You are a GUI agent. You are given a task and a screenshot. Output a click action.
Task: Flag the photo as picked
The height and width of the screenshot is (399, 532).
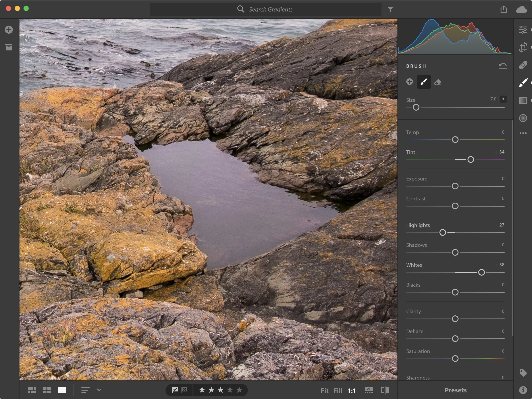pyautogui.click(x=175, y=390)
